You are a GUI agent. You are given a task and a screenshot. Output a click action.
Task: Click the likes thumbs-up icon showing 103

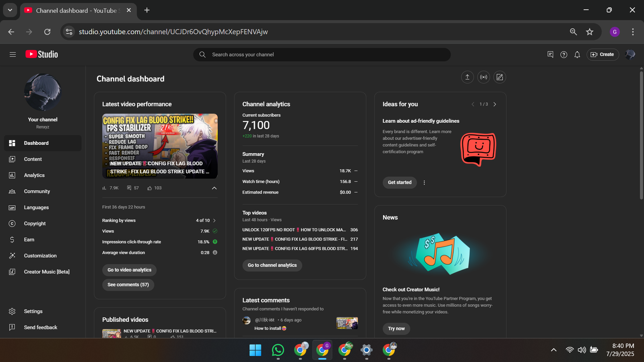pyautogui.click(x=150, y=188)
